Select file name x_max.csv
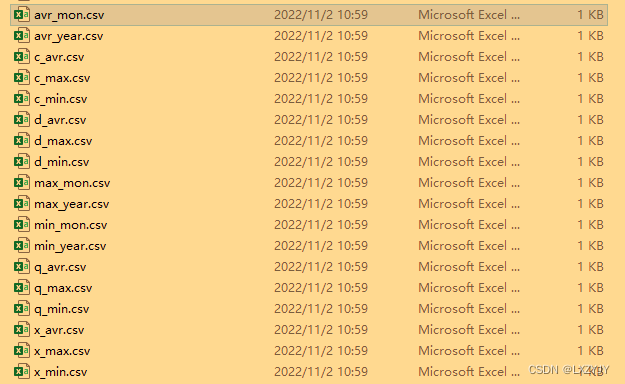The image size is (625, 384). click(x=62, y=351)
